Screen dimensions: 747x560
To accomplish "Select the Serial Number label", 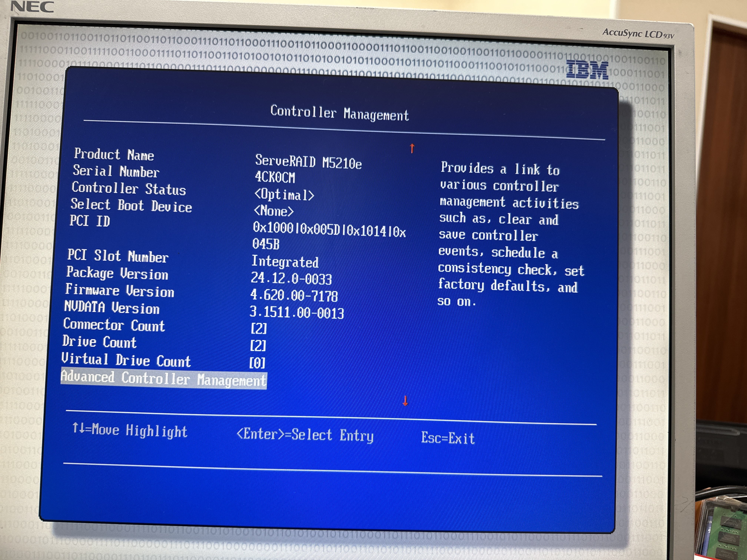I will pos(116,171).
